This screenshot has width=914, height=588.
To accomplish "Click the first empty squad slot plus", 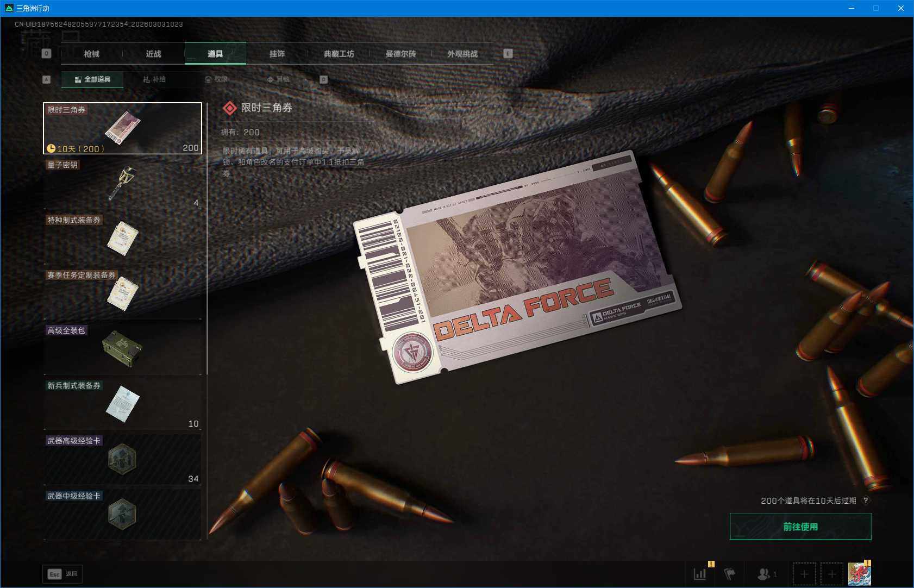I will coord(804,574).
